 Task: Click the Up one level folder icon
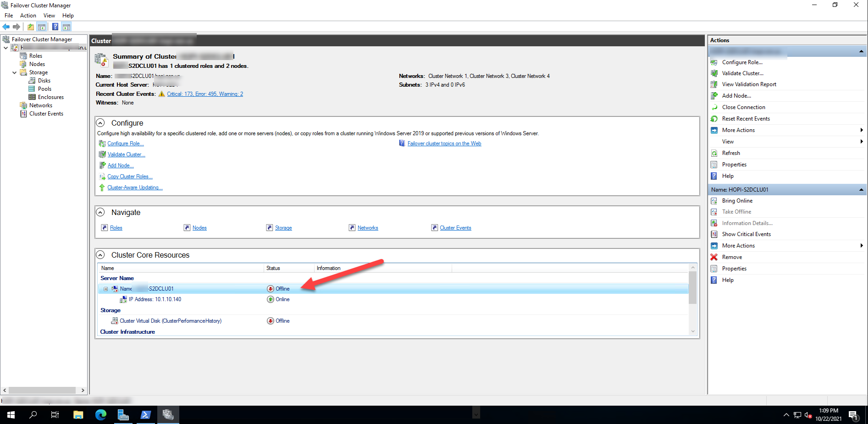point(31,27)
